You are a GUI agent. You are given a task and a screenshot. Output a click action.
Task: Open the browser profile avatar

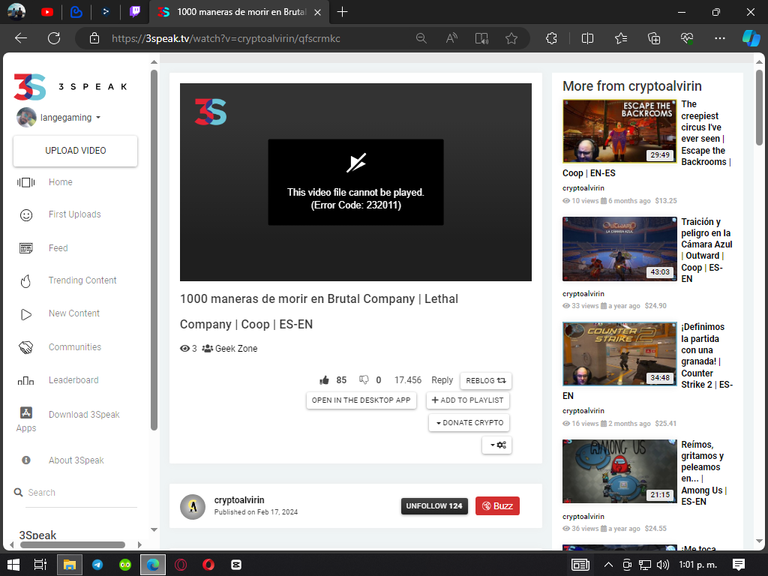(x=16, y=12)
